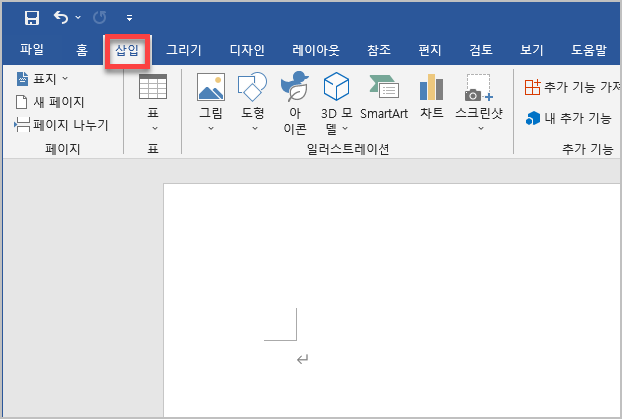Expand the 스크린샷 dropdown chevron

pos(481,128)
